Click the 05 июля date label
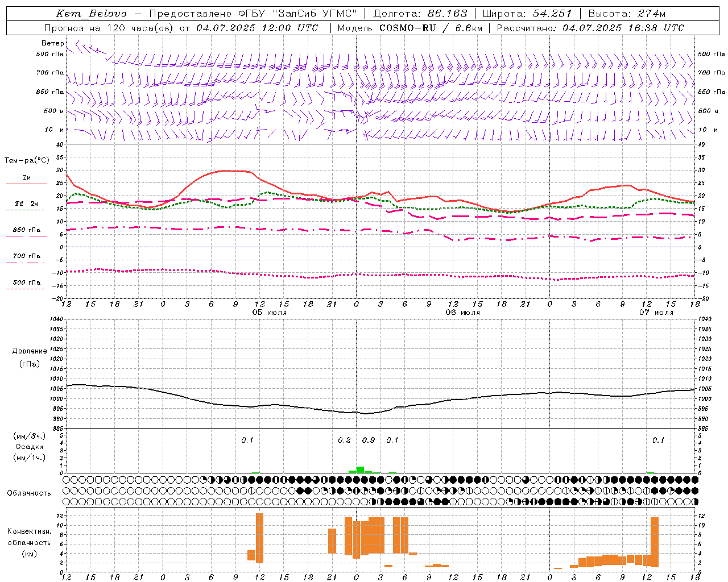Image resolution: width=728 pixels, height=582 pixels. pos(270,313)
